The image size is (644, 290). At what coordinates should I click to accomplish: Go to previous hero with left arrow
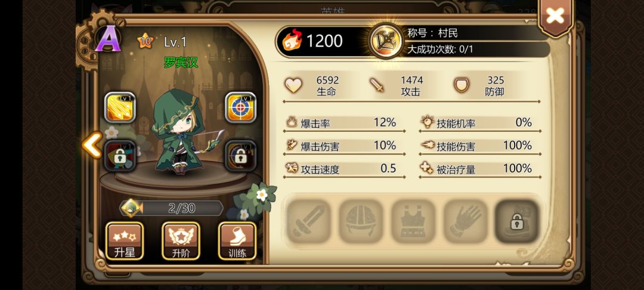[x=92, y=145]
